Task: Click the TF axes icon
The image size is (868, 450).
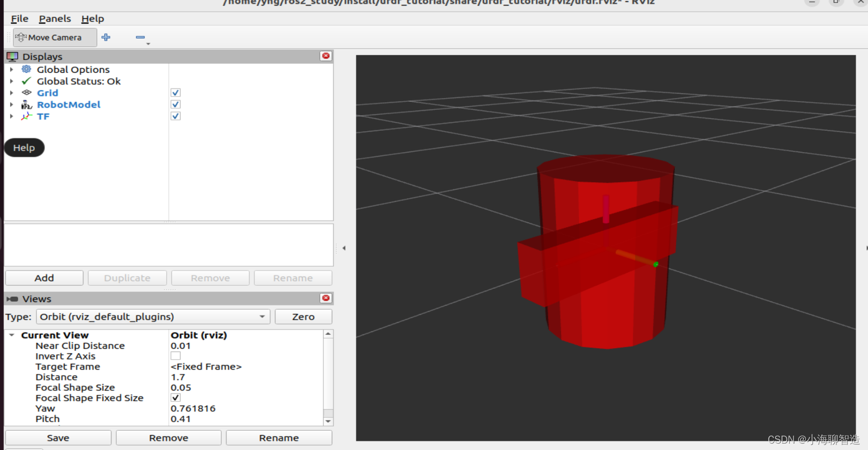Action: 26,116
